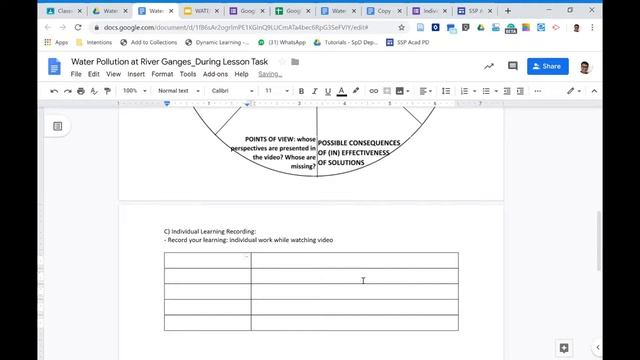Click the vertical document scrollbar
The width and height of the screenshot is (640, 360).
click(x=598, y=241)
